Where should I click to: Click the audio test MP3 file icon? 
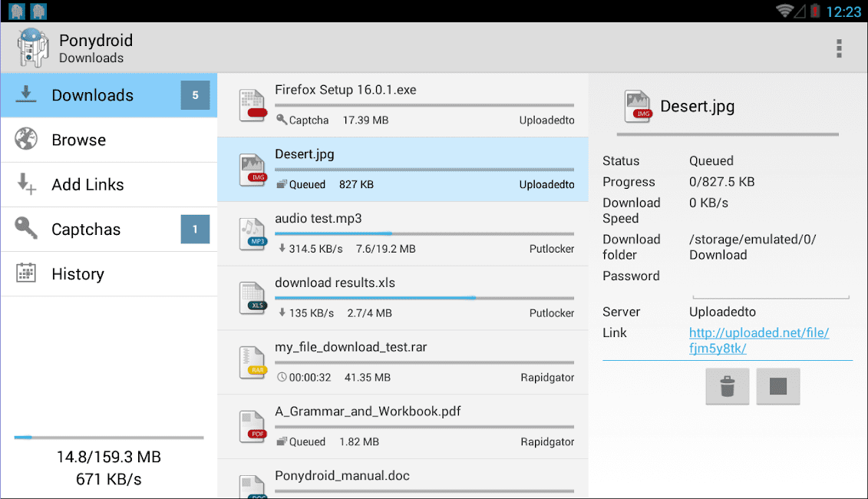[252, 233]
